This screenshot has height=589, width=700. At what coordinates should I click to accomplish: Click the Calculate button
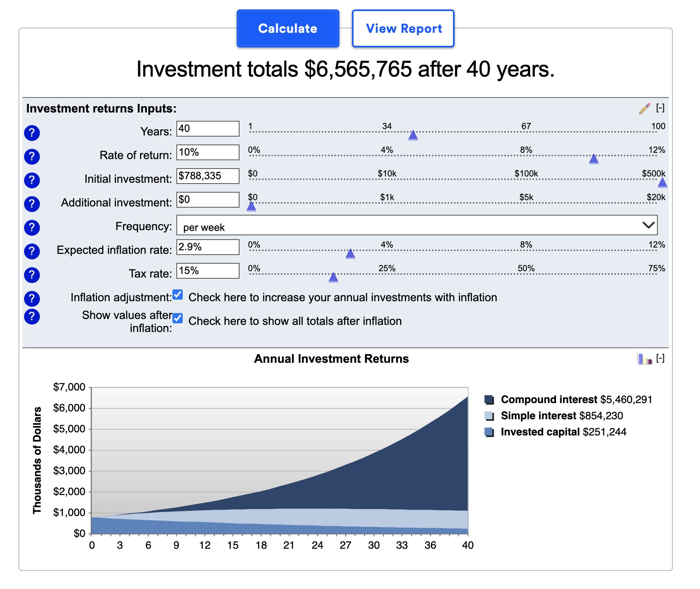click(x=288, y=28)
